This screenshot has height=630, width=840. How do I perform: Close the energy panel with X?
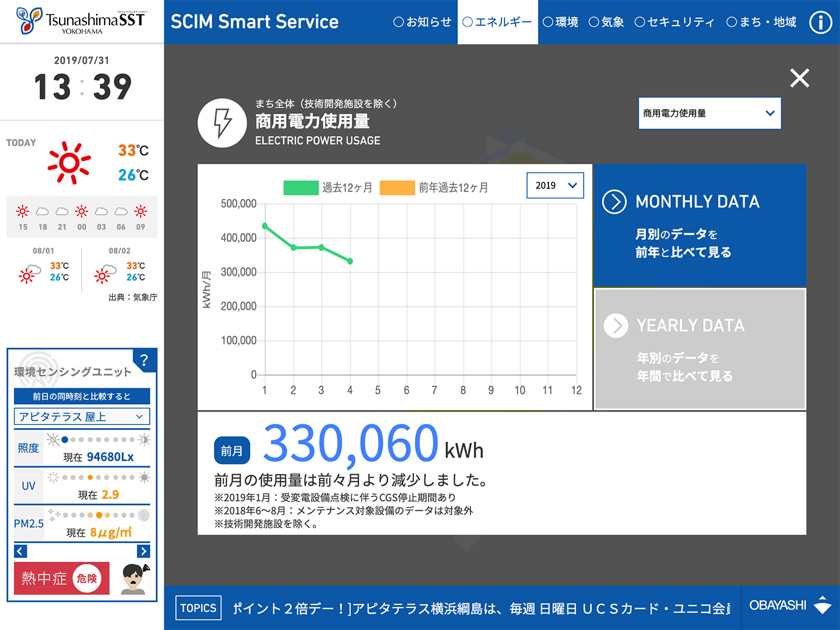click(799, 78)
